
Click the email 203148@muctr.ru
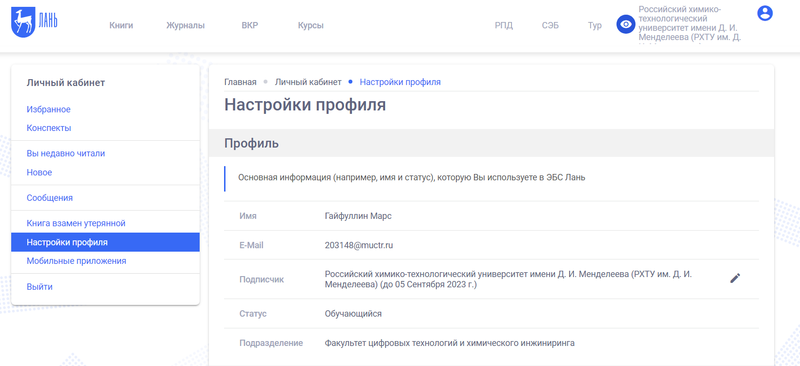coord(359,245)
